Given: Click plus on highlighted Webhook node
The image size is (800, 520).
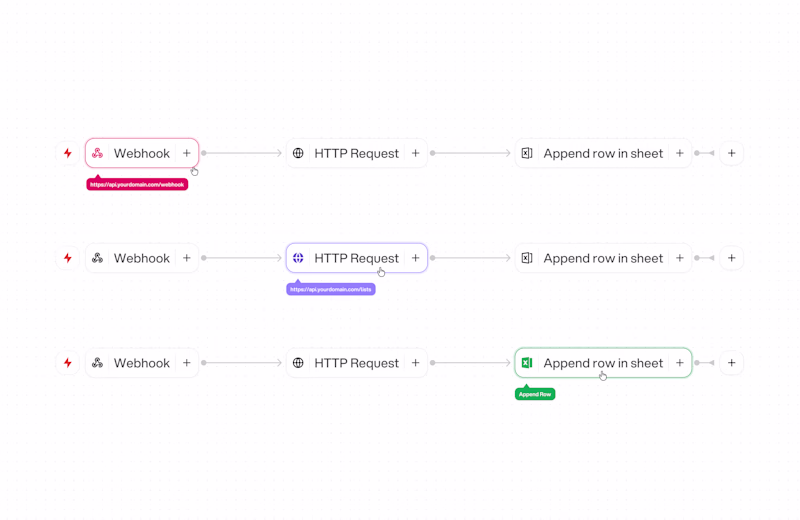Looking at the screenshot, I should [x=186, y=153].
